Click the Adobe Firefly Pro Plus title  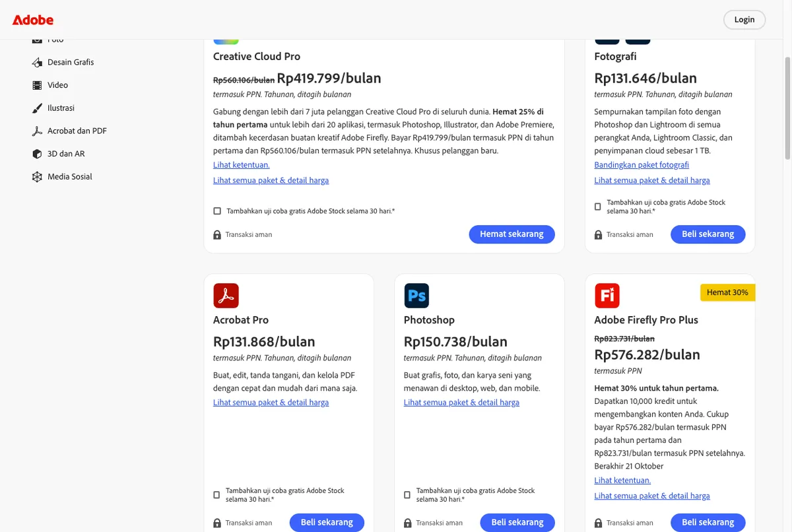point(646,320)
